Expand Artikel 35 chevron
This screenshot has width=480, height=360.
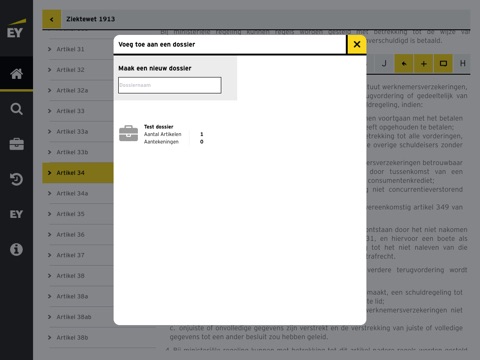(x=49, y=214)
